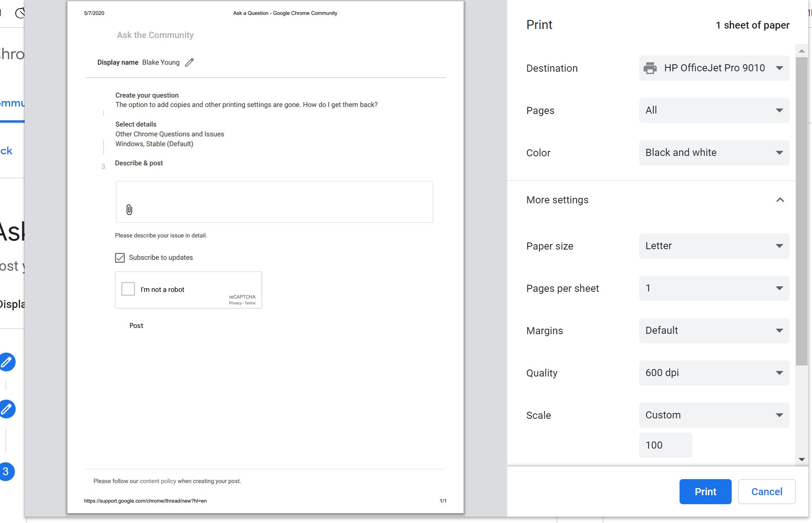Click the content policy link in preview
The height and width of the screenshot is (523, 812).
click(x=158, y=481)
